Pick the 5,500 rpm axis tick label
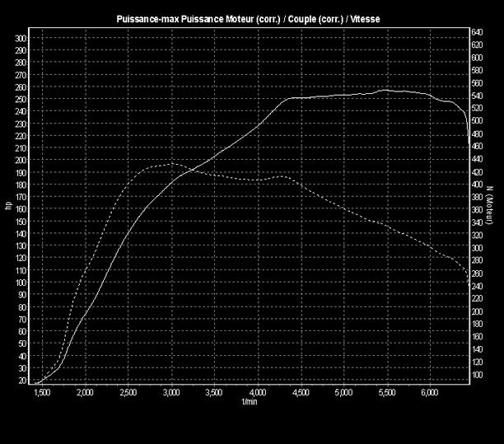Viewport: 504px width, 444px height. click(x=387, y=393)
